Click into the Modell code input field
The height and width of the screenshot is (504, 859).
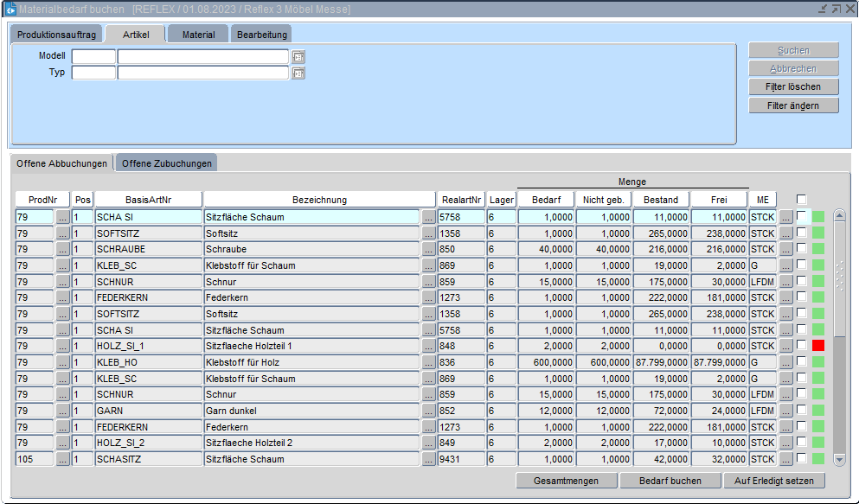tap(93, 57)
